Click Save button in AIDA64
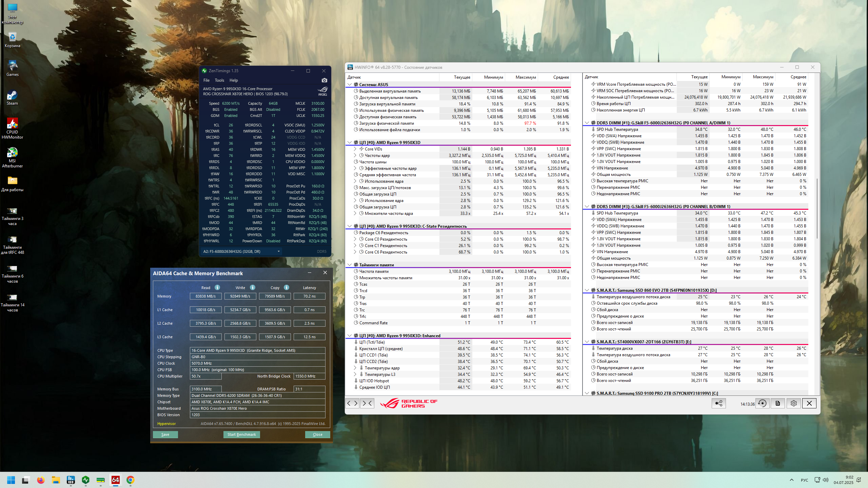 (x=165, y=434)
